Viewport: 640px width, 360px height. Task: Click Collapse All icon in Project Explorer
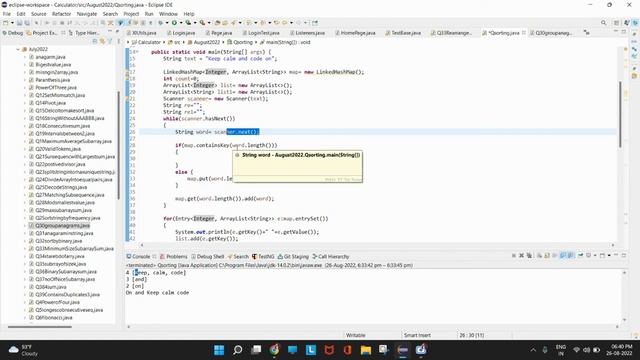[95, 41]
